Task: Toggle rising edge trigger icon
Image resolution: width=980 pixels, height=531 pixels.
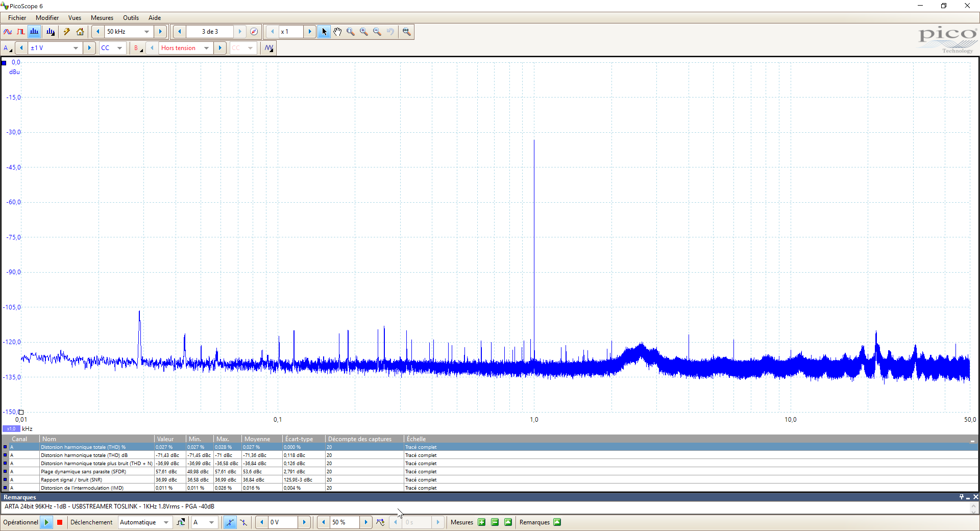Action: pyautogui.click(x=230, y=522)
